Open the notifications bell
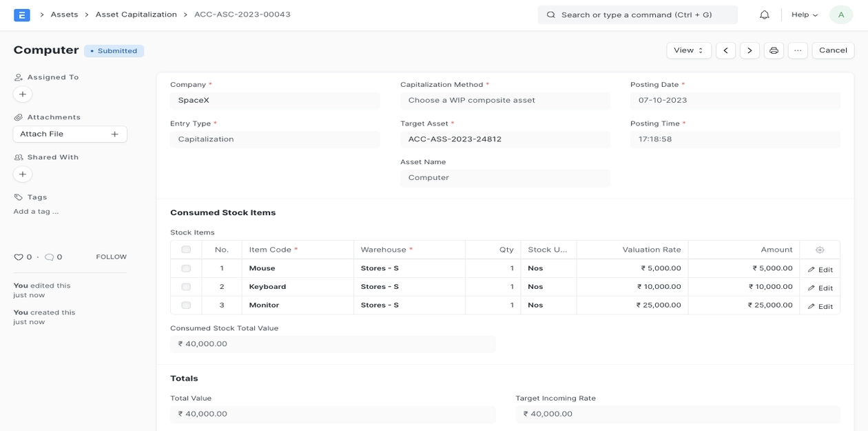The width and height of the screenshot is (868, 431). point(764,14)
